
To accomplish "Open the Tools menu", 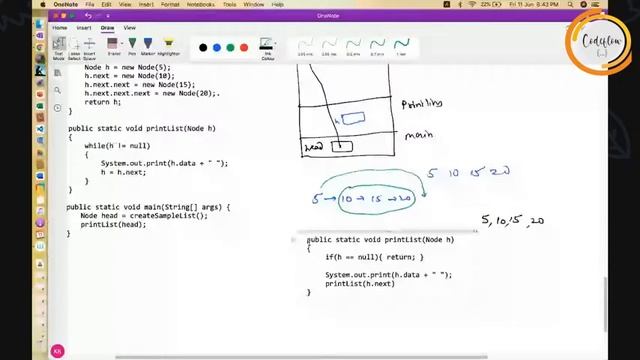I will coord(229,4).
